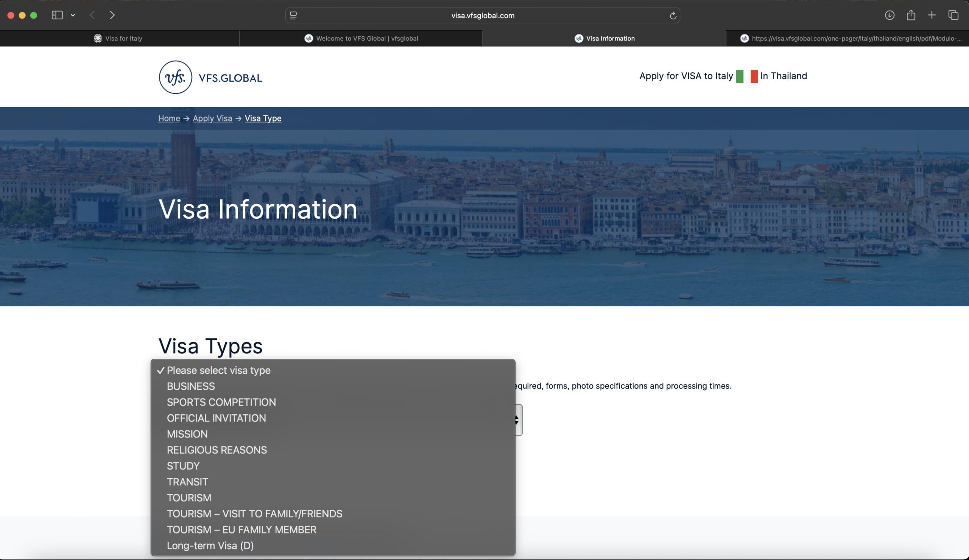Click the Safari sidebar toggle icon
This screenshot has width=969, height=560.
click(57, 15)
